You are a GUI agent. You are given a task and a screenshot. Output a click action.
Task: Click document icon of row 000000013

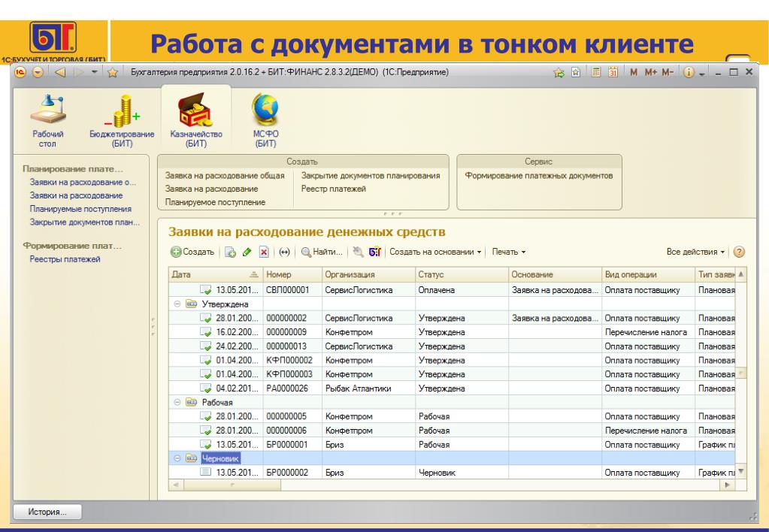[206, 346]
